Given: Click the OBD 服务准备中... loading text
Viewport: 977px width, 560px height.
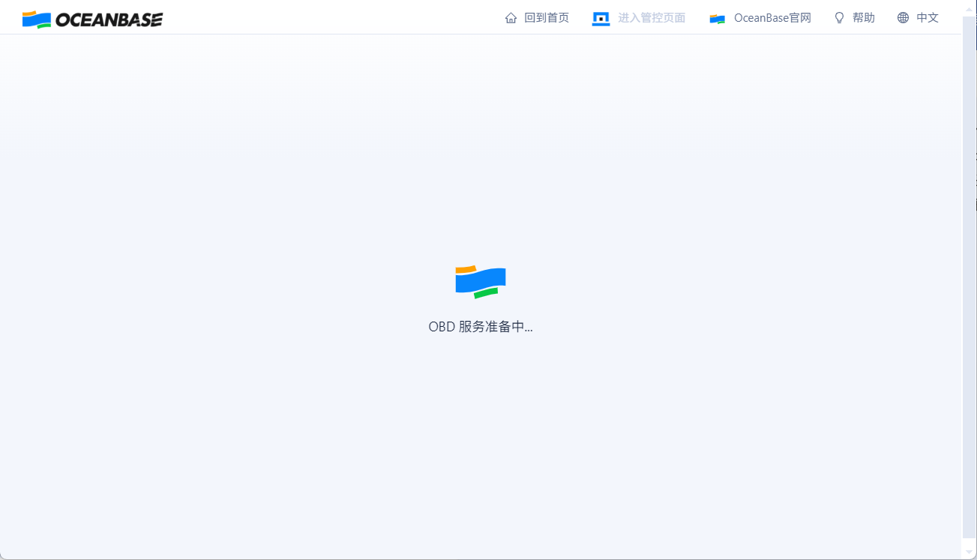Looking at the screenshot, I should click(x=481, y=327).
